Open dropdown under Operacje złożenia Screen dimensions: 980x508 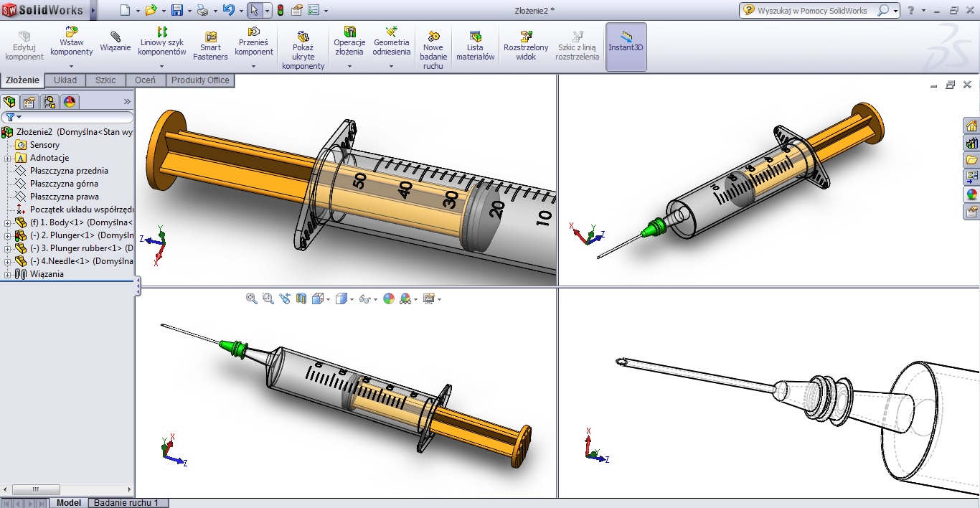pyautogui.click(x=349, y=66)
